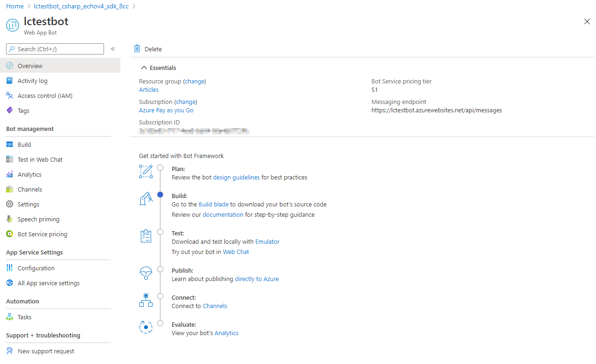Expand the breadcrumb chevron after lctestbot_csharp_echov4_sdk_8cc
This screenshot has width=596, height=364.
133,6
